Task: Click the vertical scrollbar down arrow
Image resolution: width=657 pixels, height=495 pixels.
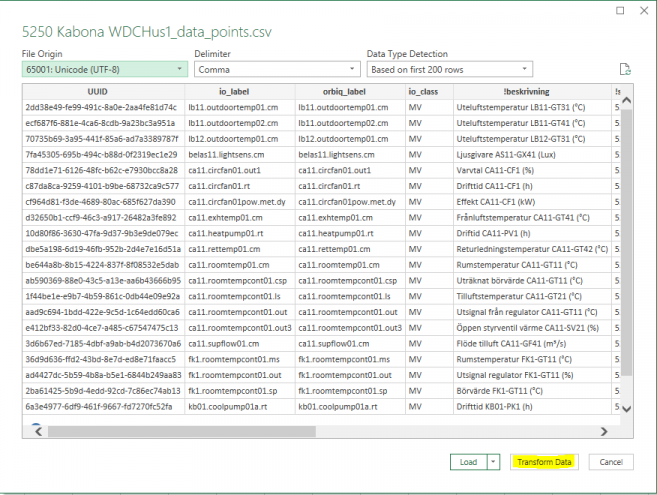Action: coord(626,409)
